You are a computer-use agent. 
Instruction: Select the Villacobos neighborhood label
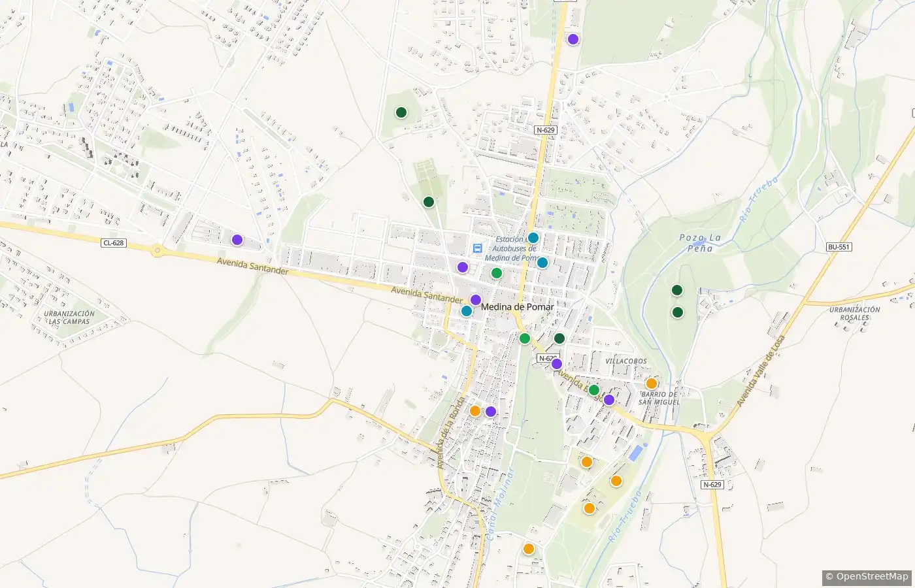[x=626, y=361]
